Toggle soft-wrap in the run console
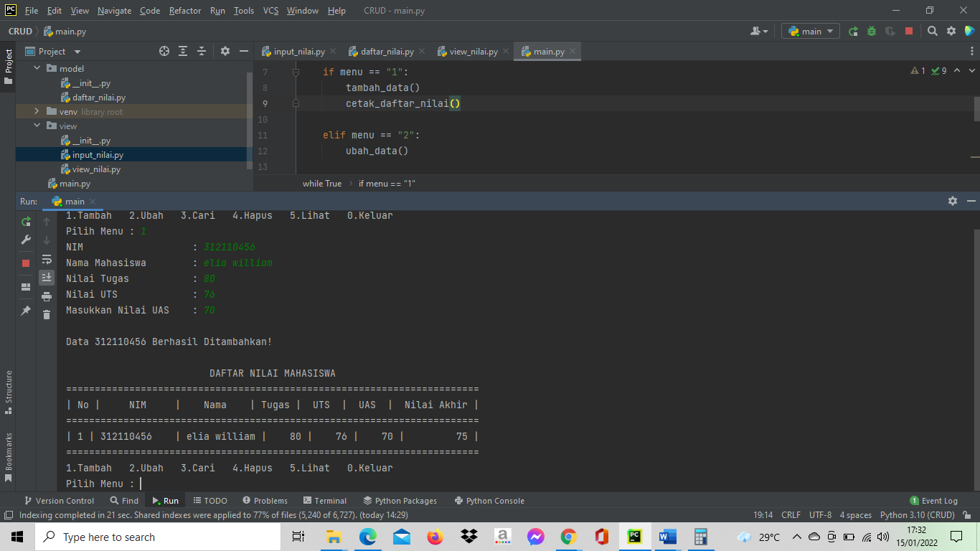Viewport: 980px width, 551px height. pos(46,260)
